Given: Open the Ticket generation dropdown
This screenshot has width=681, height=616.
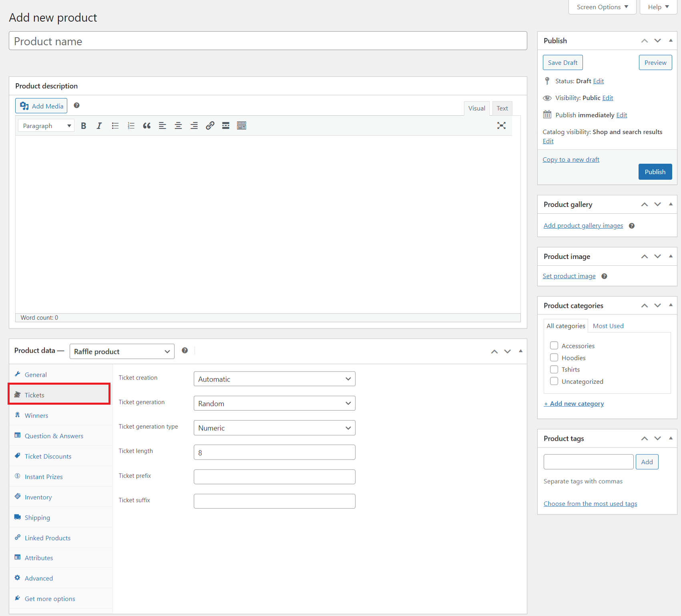Looking at the screenshot, I should (x=274, y=403).
